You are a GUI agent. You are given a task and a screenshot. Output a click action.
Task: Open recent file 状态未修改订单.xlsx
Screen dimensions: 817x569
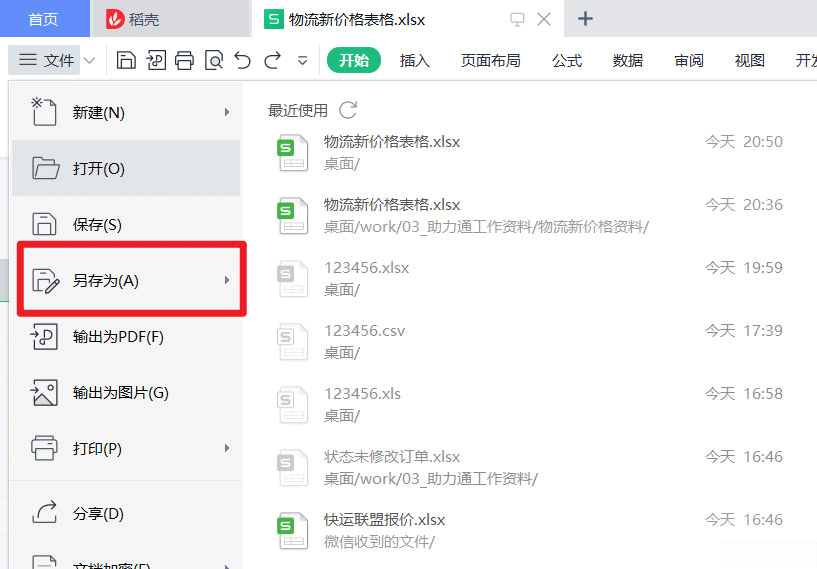(529, 467)
